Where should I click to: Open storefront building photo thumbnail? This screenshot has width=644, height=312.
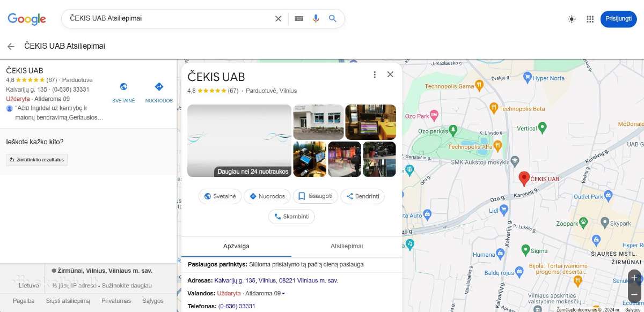point(318,122)
